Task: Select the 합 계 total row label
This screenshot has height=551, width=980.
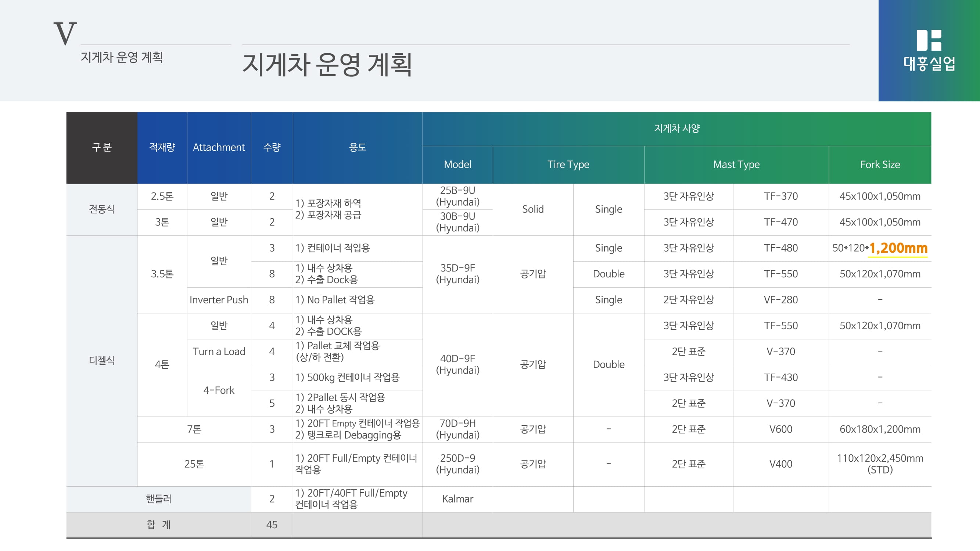Action: point(158,525)
